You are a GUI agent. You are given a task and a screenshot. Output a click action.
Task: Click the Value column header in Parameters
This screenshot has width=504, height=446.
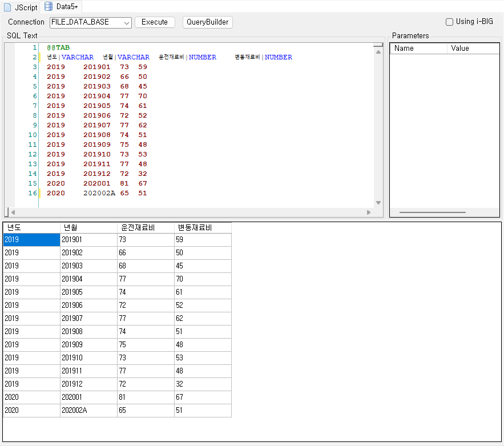tap(473, 49)
